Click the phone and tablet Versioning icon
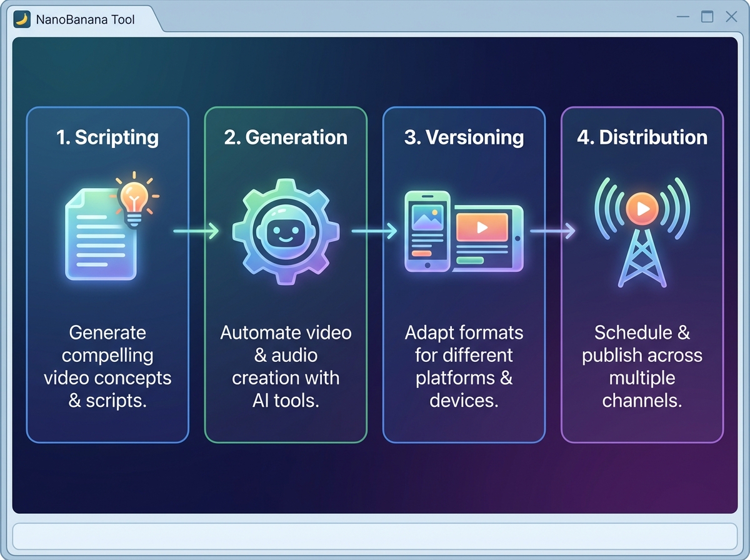 pyautogui.click(x=464, y=228)
